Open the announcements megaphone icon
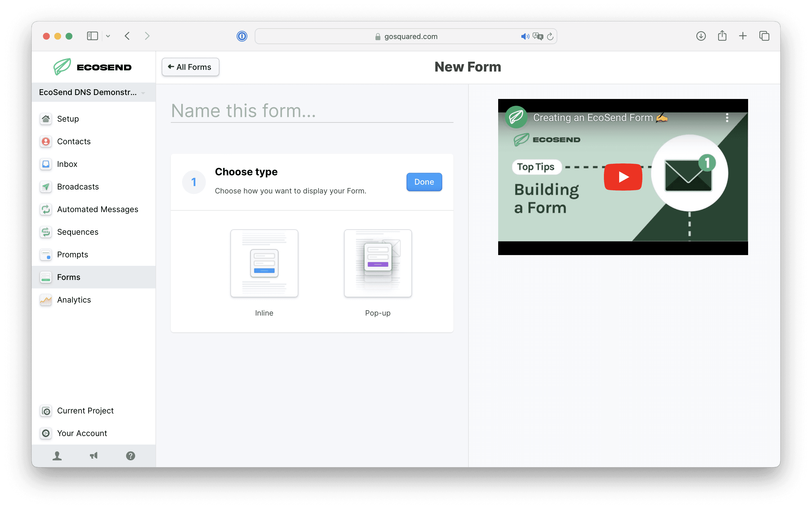This screenshot has height=509, width=812. tap(94, 456)
